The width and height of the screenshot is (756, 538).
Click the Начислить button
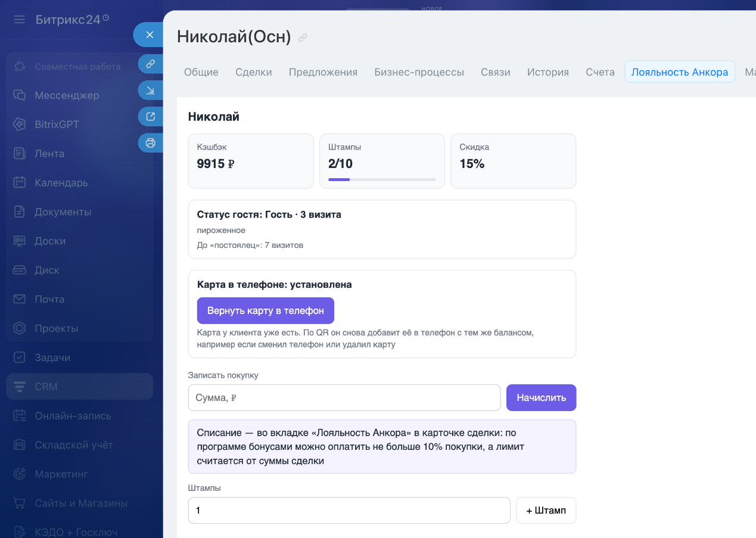pyautogui.click(x=542, y=397)
